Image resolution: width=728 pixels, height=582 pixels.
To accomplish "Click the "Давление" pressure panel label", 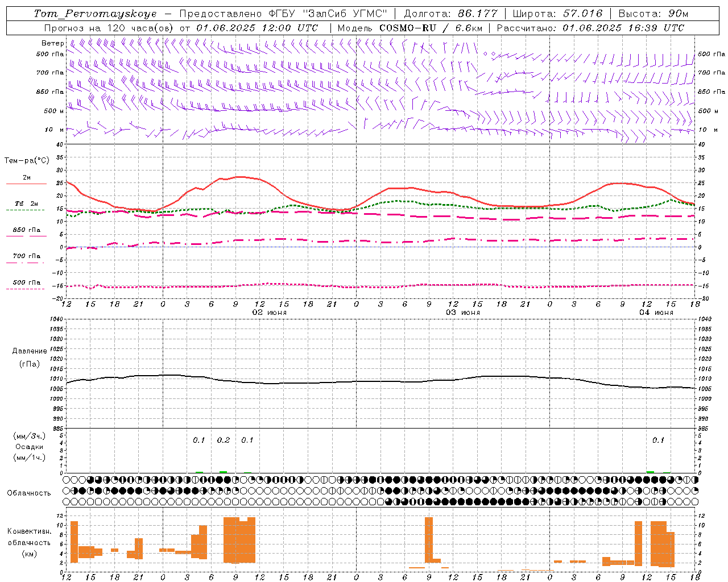I will pos(30,351).
